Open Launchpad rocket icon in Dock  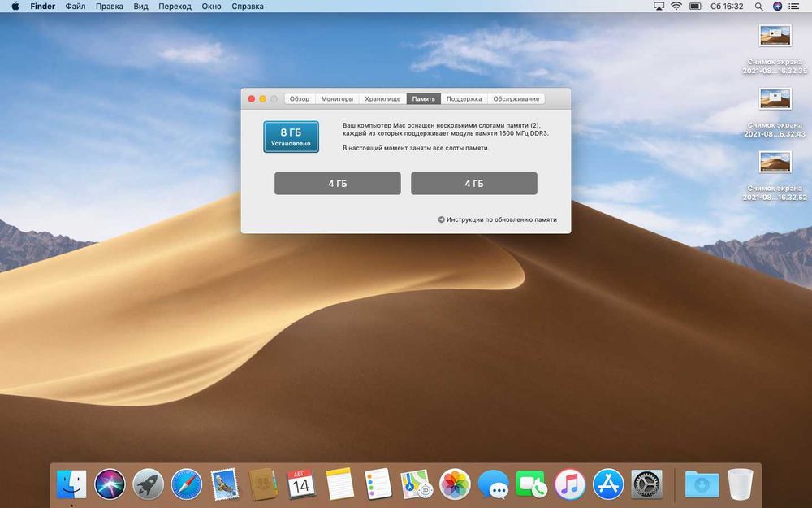148,484
